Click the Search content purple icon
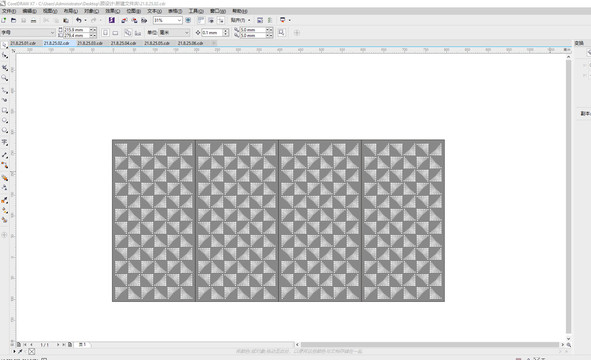Viewport: 591px width, 360px height. tap(112, 20)
